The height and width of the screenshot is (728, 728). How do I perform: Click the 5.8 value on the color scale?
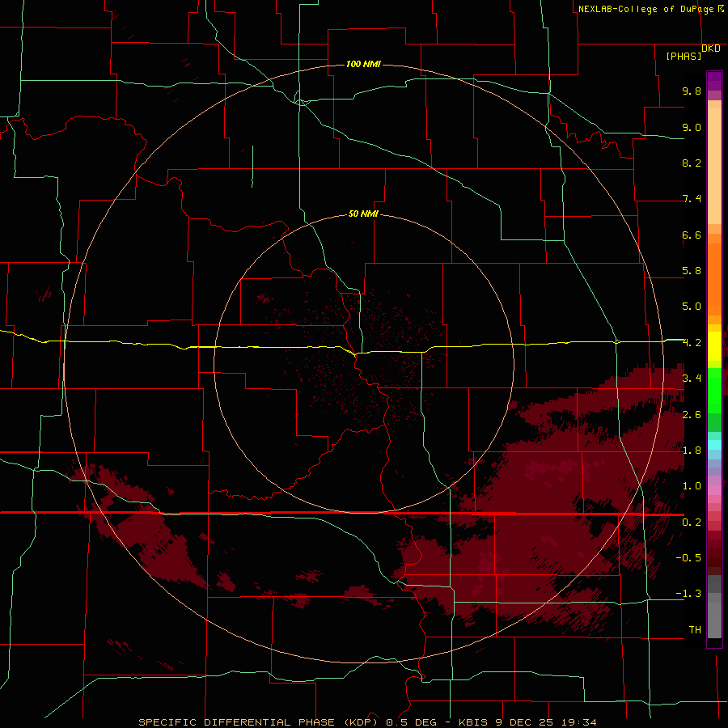tap(692, 271)
